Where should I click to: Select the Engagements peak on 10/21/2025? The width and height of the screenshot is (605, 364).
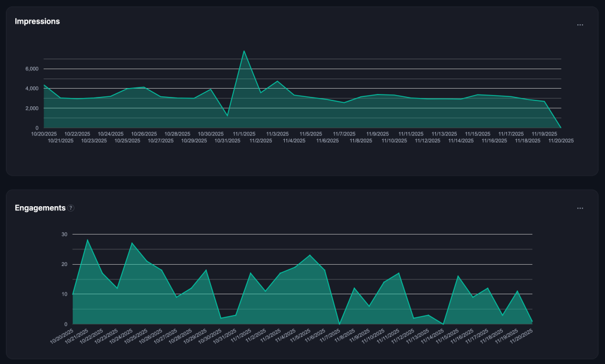[88, 240]
